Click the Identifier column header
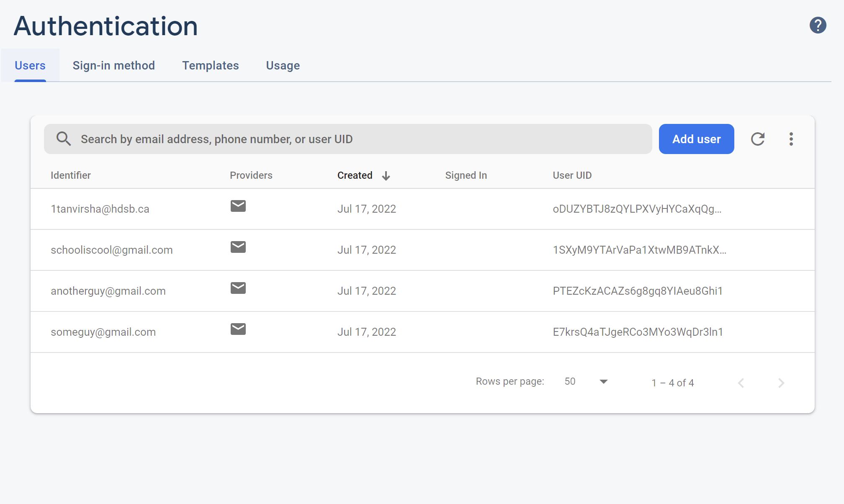The height and width of the screenshot is (504, 844). (70, 175)
